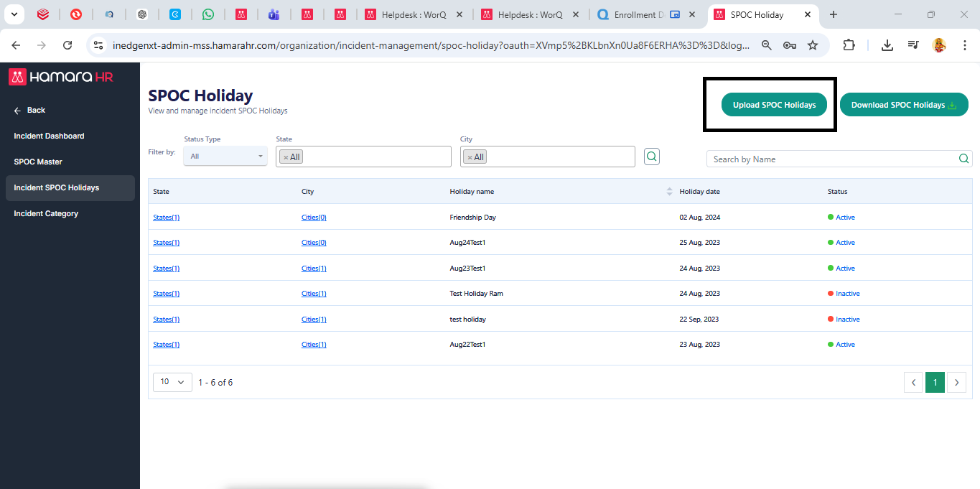Open Cities(1) link for Test Holiday Ram
The height and width of the screenshot is (489, 980).
point(314,294)
